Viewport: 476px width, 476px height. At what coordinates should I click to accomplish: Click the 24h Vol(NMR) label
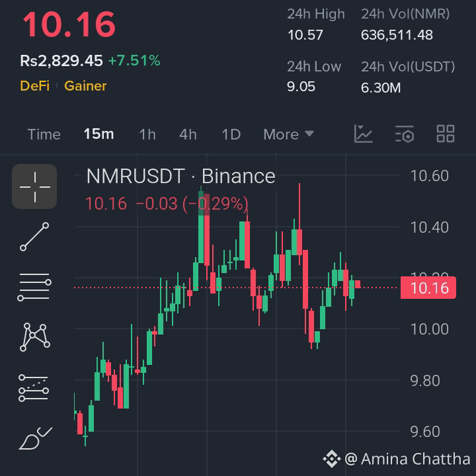pyautogui.click(x=405, y=14)
